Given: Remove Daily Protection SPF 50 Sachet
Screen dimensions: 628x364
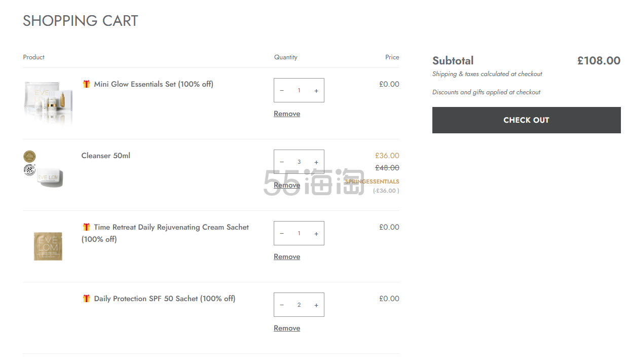Looking at the screenshot, I should 287,329.
